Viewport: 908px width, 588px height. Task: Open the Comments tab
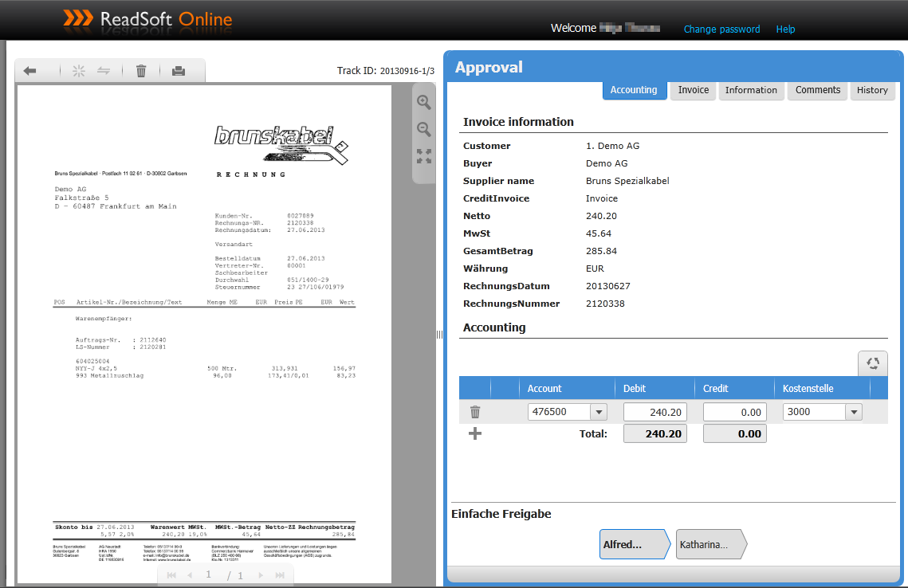817,90
